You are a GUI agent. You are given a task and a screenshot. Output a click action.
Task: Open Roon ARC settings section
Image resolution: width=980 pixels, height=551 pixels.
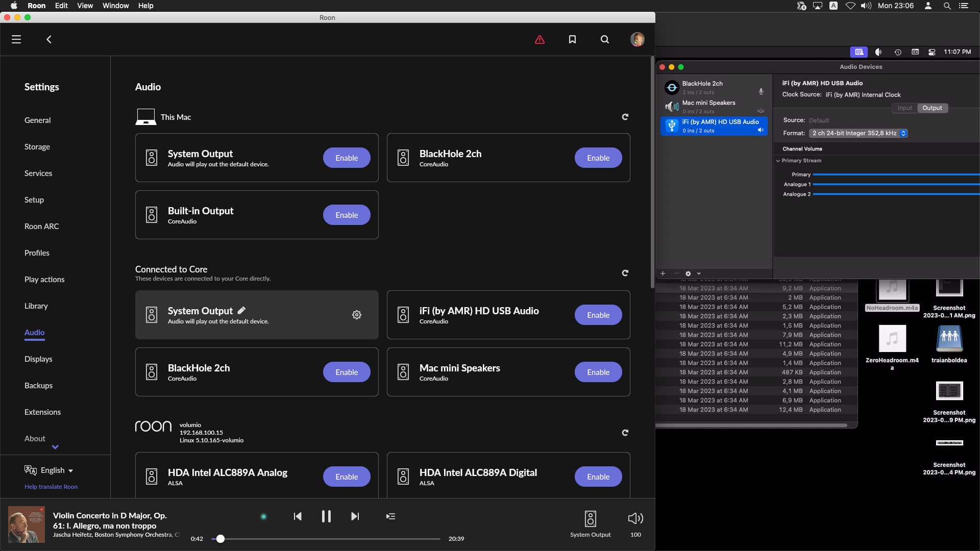coord(41,226)
